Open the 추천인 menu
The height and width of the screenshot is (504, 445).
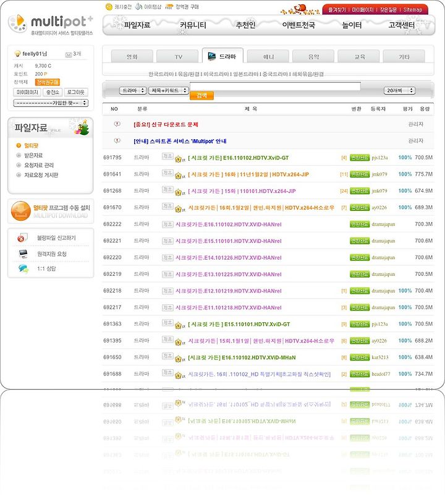[245, 25]
